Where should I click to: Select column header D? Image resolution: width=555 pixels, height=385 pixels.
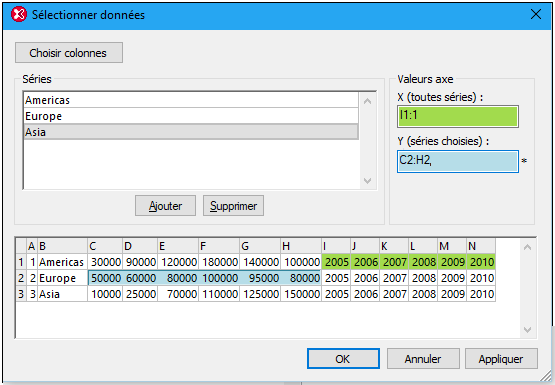click(x=140, y=246)
